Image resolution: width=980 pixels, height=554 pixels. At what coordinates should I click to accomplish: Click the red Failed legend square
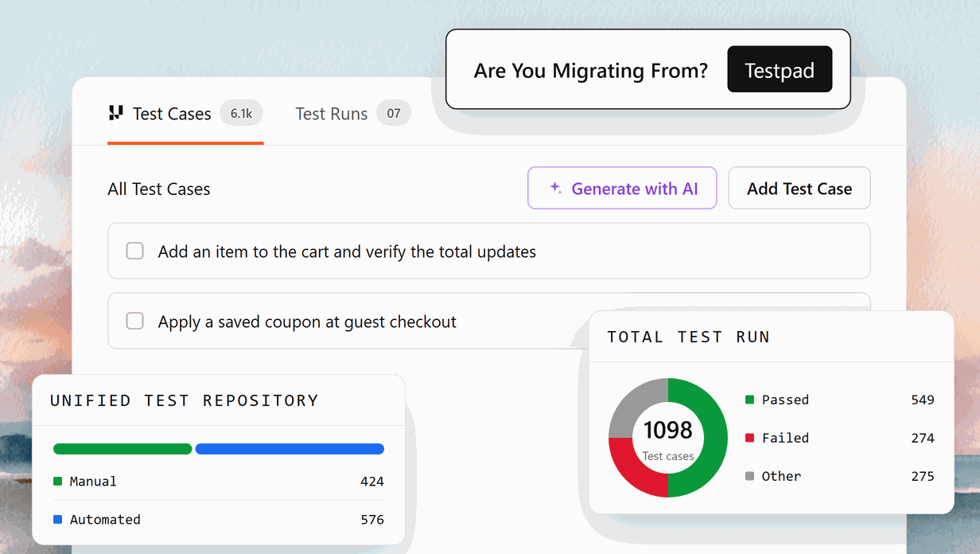(749, 438)
